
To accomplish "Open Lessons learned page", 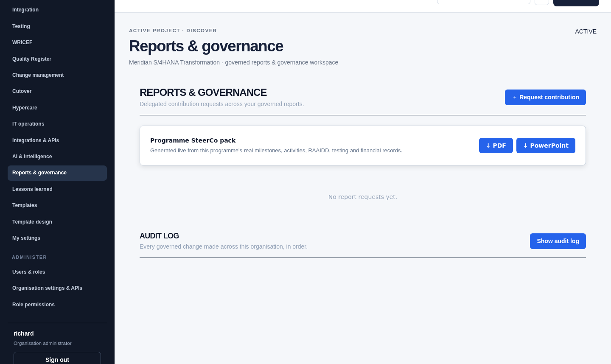I will tap(57, 189).
